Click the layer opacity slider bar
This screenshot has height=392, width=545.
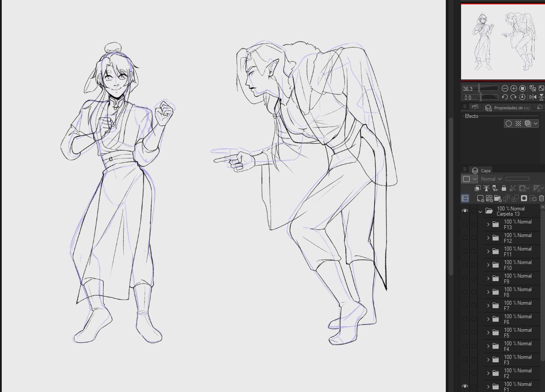[517, 179]
